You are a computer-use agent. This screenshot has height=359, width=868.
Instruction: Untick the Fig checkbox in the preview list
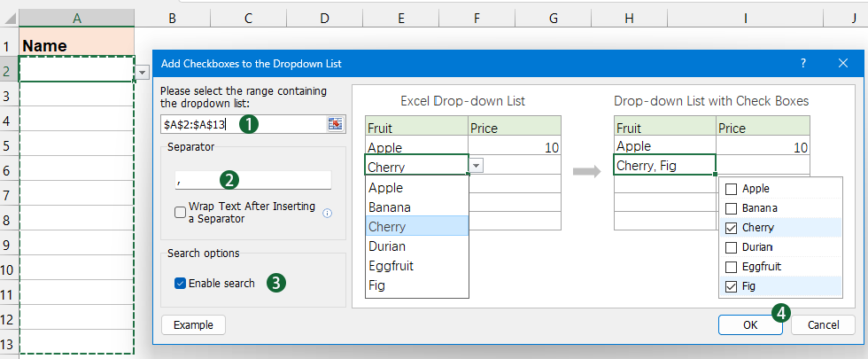click(x=732, y=286)
